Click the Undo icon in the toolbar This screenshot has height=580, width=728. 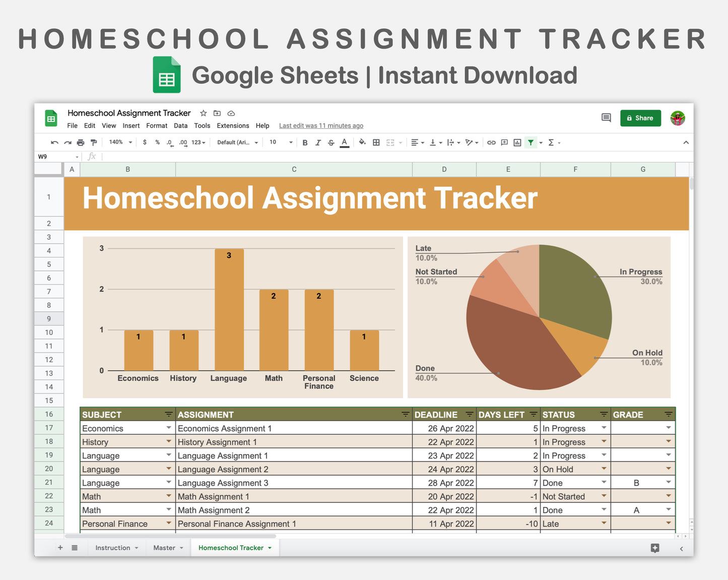54,142
